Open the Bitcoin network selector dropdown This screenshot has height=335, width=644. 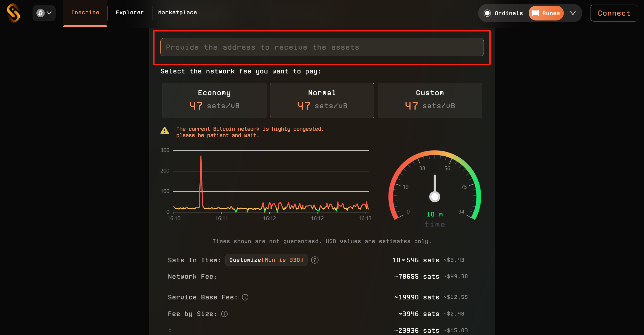[44, 13]
